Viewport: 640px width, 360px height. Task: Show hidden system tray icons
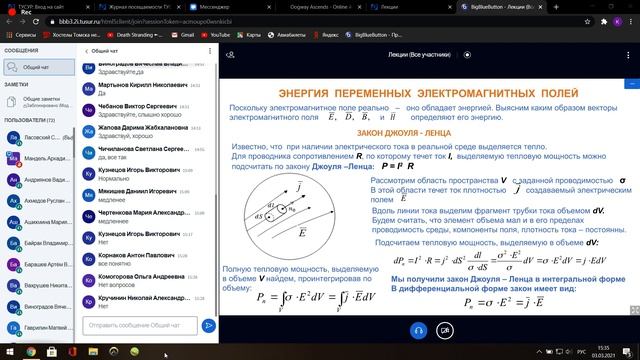coord(539,351)
